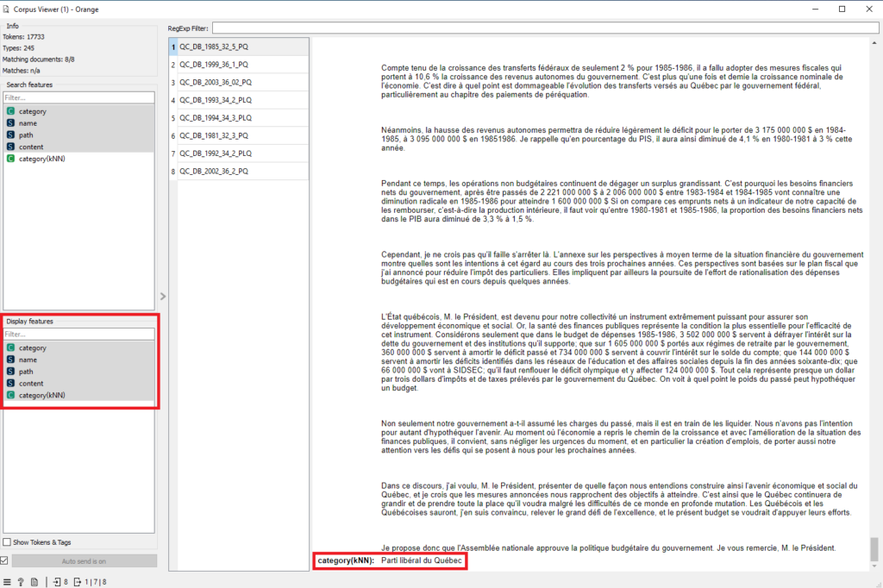
Task: Focus the Search features Filter box
Action: tap(79, 97)
